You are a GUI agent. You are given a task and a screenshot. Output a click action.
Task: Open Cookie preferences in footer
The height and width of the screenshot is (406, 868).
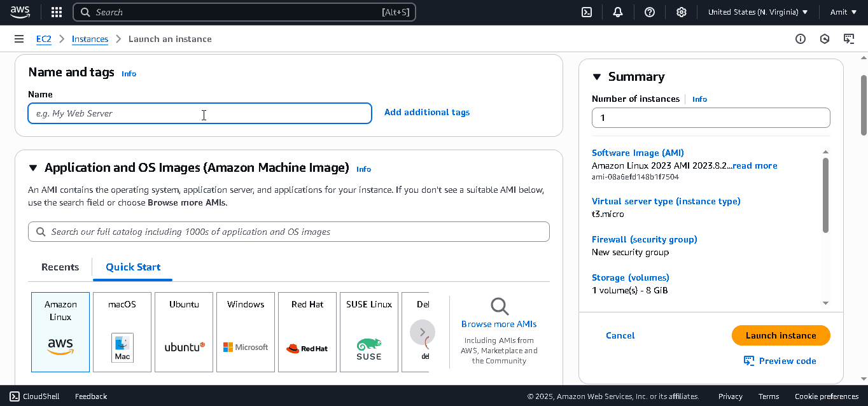(x=827, y=396)
